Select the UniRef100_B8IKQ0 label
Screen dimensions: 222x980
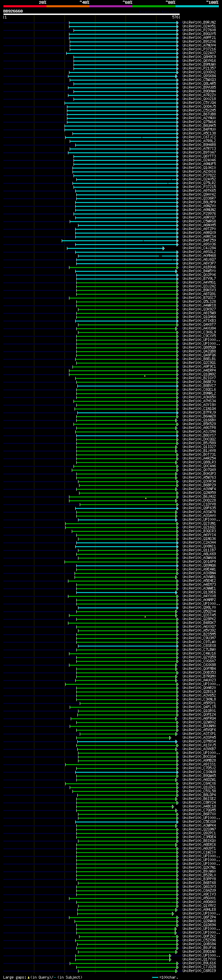click(x=199, y=841)
